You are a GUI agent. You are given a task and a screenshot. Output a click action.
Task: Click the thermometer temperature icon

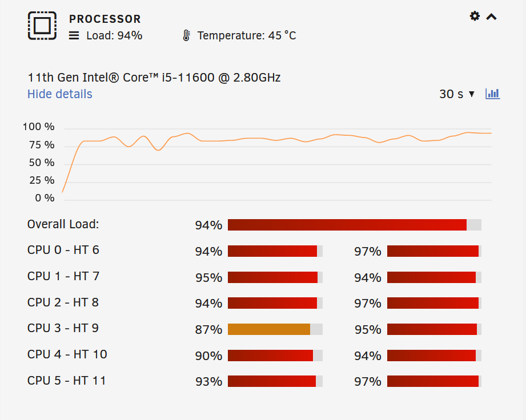coord(187,35)
